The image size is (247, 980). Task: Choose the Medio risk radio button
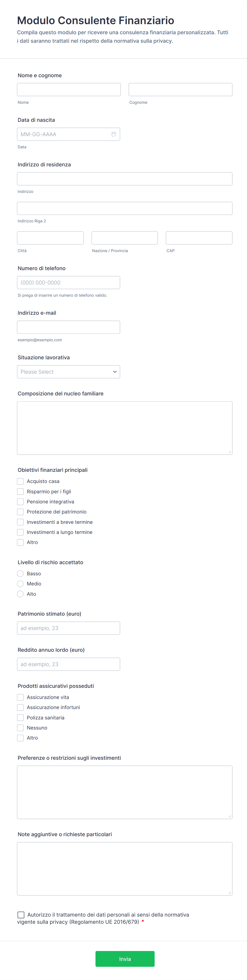[x=20, y=584]
